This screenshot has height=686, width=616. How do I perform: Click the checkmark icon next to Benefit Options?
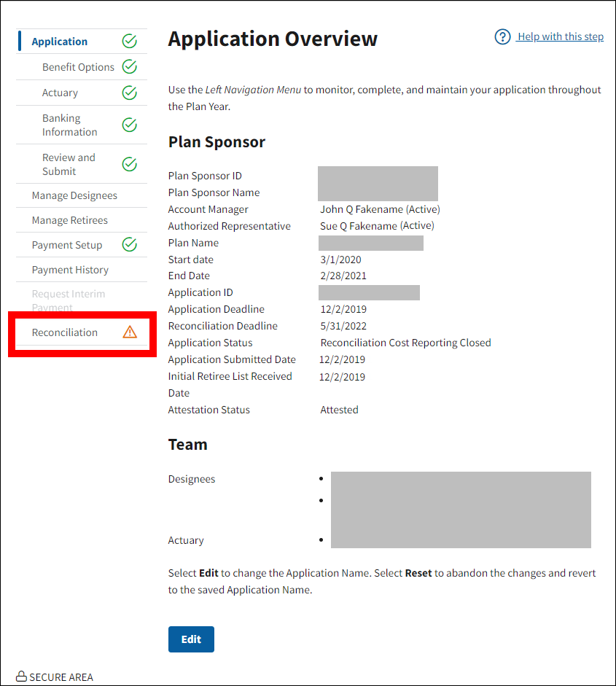(129, 67)
